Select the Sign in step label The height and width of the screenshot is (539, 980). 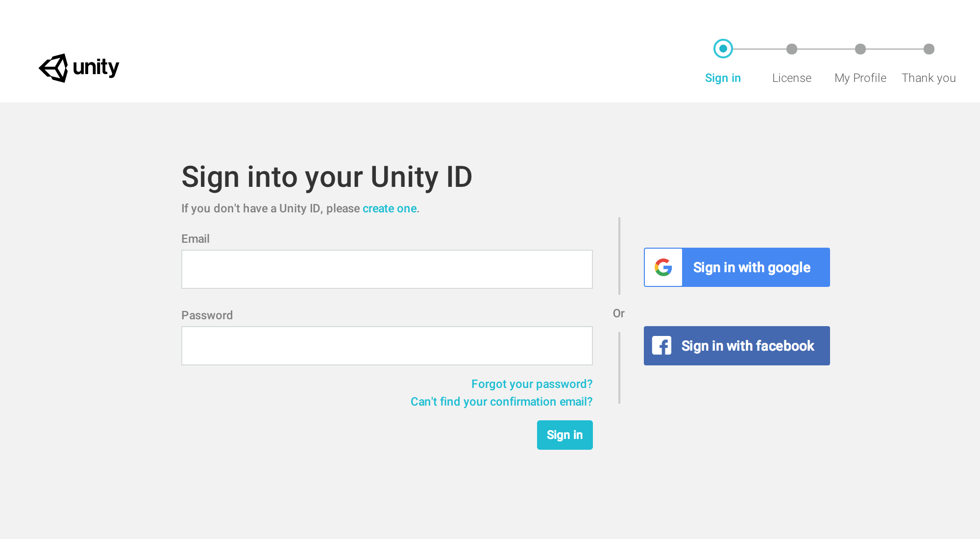click(x=723, y=77)
